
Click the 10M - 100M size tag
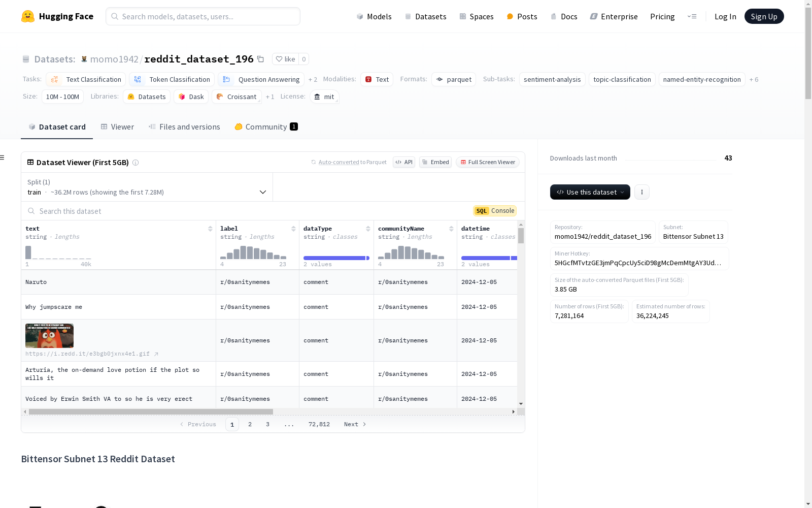[x=62, y=97]
